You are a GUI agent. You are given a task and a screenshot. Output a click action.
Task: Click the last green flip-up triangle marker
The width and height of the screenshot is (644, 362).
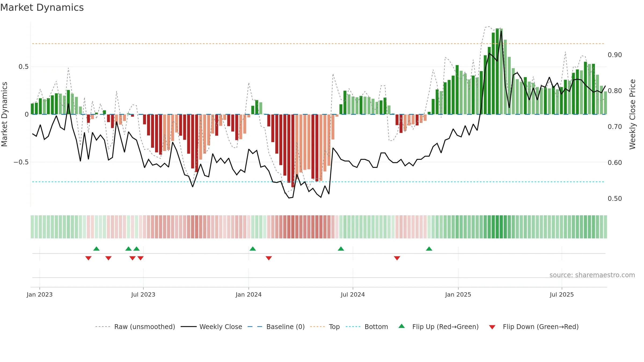pyautogui.click(x=429, y=249)
